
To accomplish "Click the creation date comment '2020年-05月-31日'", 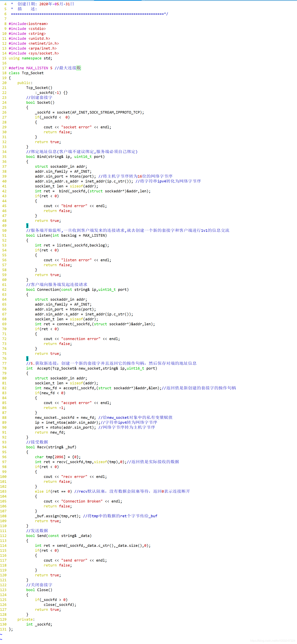I will tap(57, 4).
